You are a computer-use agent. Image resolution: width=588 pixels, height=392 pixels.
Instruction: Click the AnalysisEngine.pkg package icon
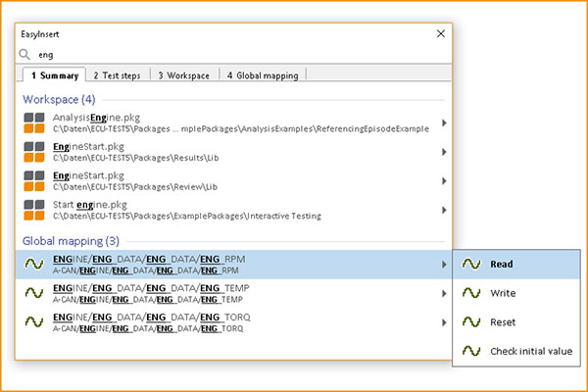click(34, 123)
